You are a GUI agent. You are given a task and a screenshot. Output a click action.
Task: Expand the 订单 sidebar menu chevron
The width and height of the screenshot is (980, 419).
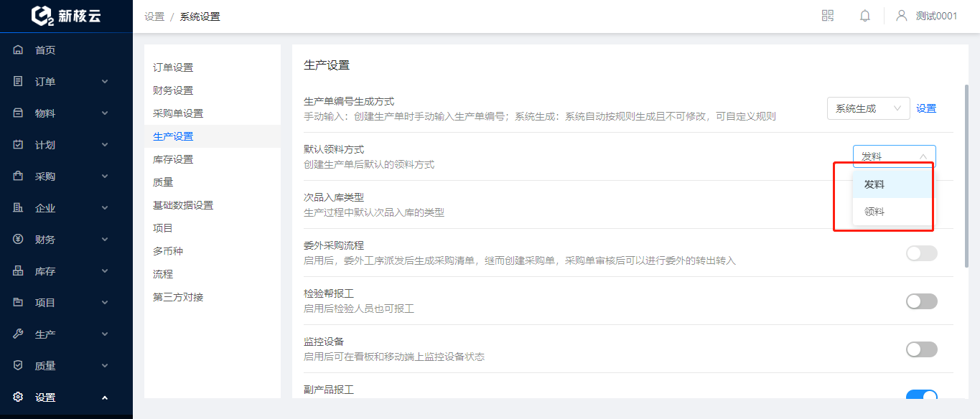pyautogui.click(x=105, y=82)
